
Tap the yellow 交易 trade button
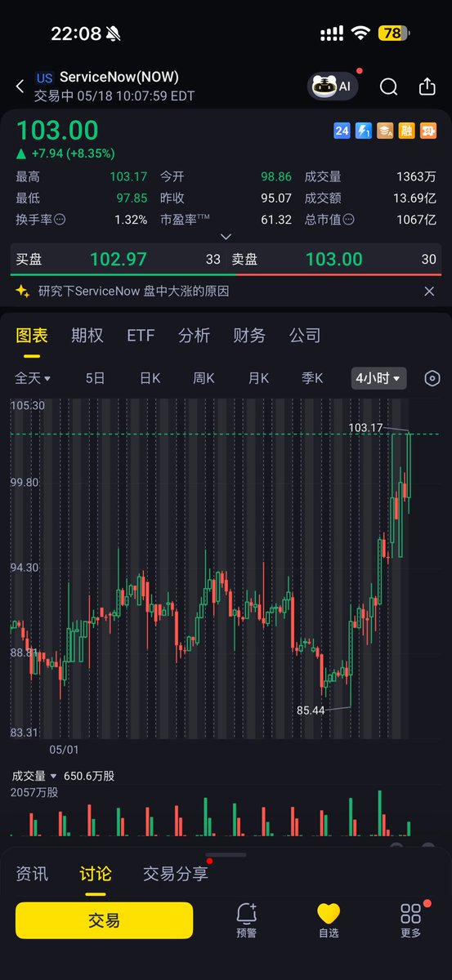tap(105, 920)
